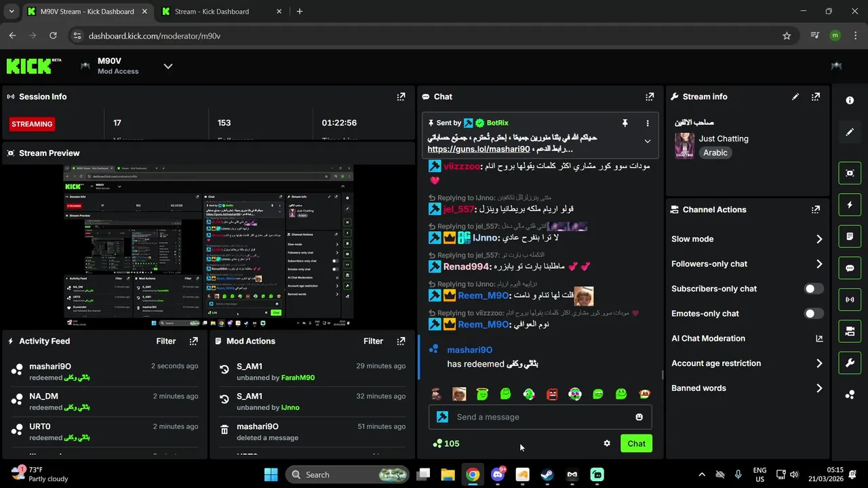Click the 105 channel points balance
The image size is (868, 488).
pos(446,443)
